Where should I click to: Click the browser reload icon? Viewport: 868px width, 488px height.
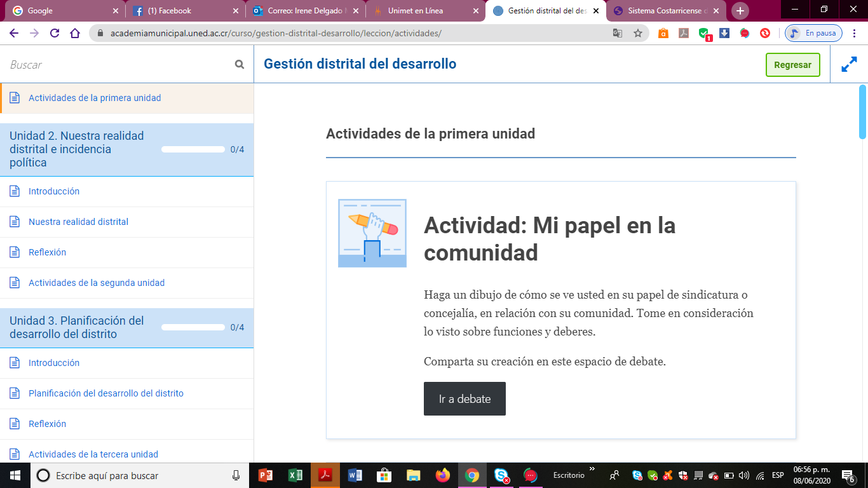click(x=55, y=34)
